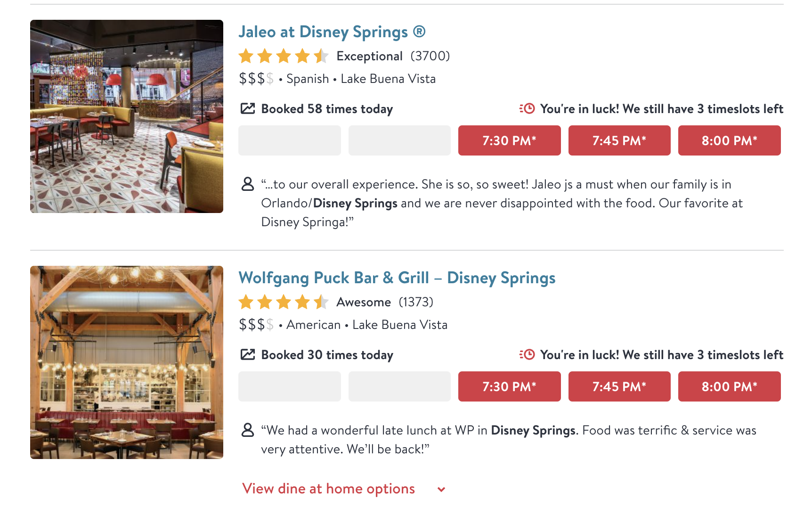Open the Jaleo interior photo
The height and width of the screenshot is (525, 812).
(127, 116)
